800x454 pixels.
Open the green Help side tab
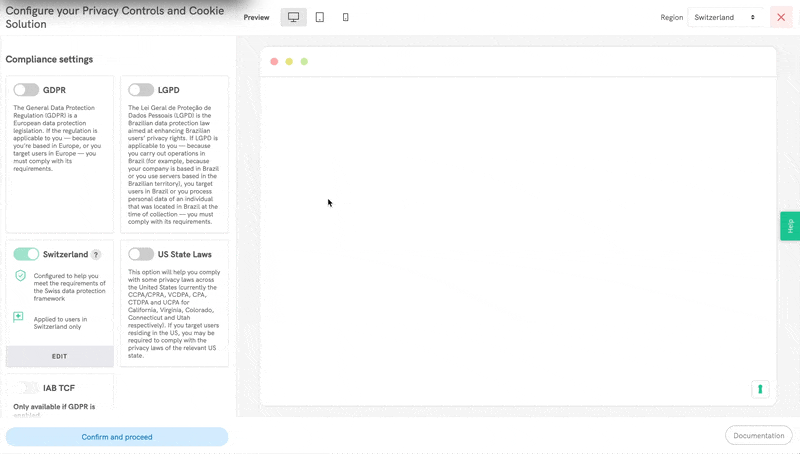(x=789, y=226)
